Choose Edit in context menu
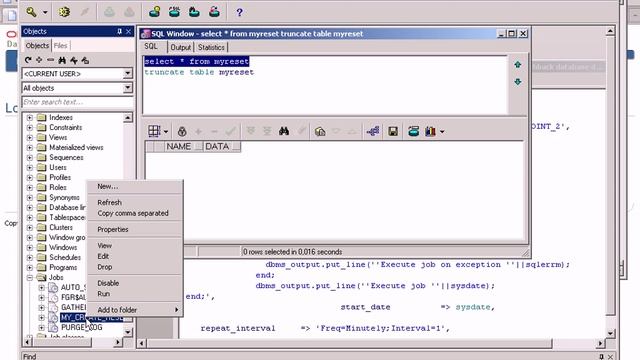Screen dimensions: 640x360 (135, 256)
